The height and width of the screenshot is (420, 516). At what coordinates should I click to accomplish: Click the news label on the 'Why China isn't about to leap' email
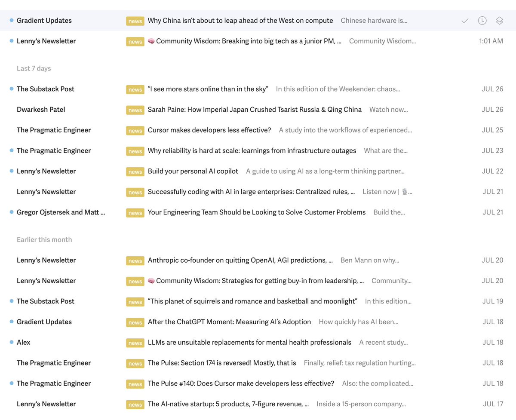click(135, 21)
